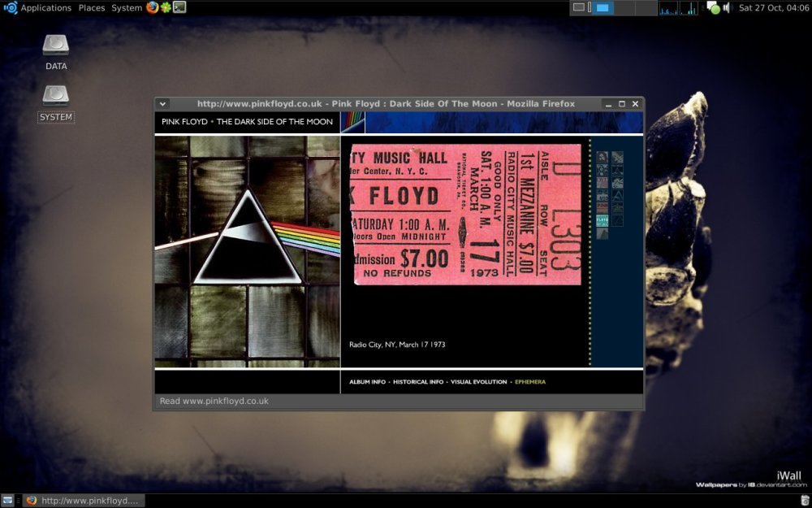Select the highlighted teal FLOYD ticket thumbnail
The height and width of the screenshot is (508, 812).
click(603, 220)
